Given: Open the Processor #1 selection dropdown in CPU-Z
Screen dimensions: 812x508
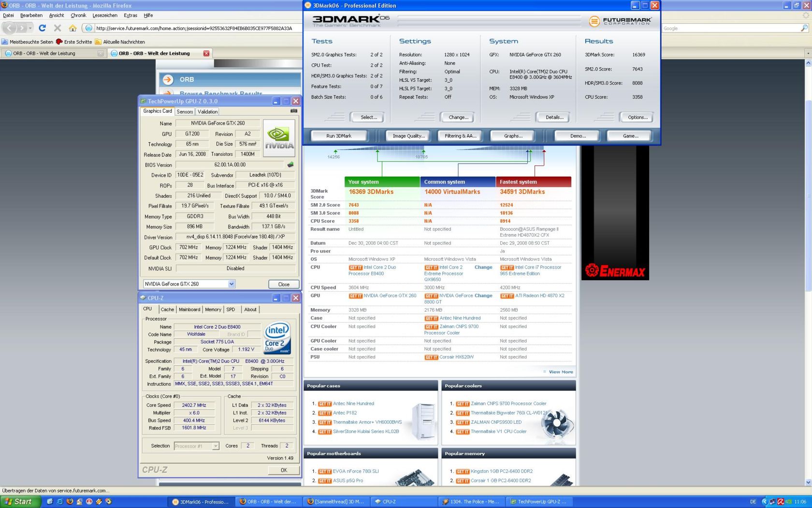Looking at the screenshot, I should click(216, 446).
